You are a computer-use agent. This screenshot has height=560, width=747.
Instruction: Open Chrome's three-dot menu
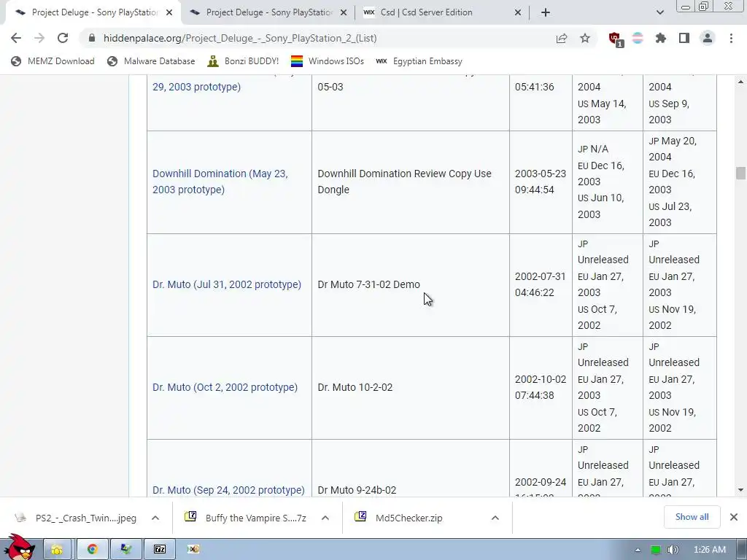click(x=731, y=38)
